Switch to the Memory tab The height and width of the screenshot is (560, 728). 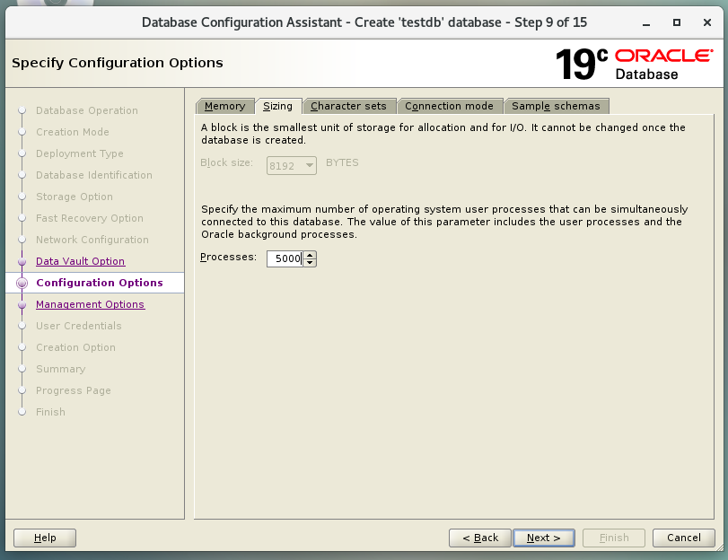tap(224, 106)
